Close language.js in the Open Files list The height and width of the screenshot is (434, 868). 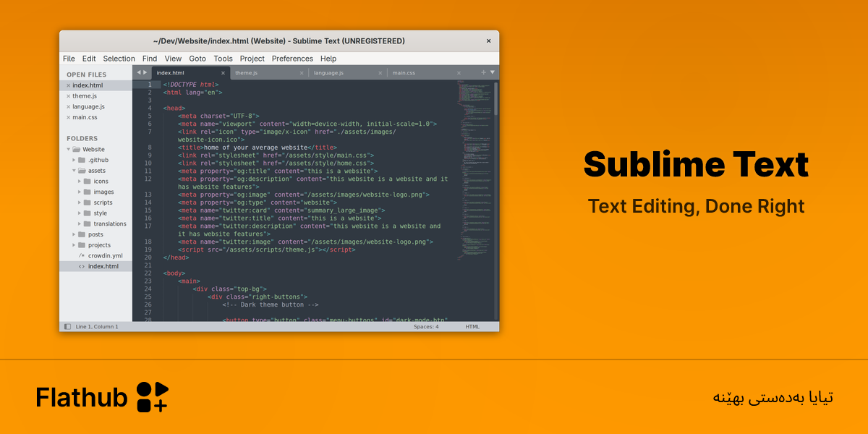[69, 106]
